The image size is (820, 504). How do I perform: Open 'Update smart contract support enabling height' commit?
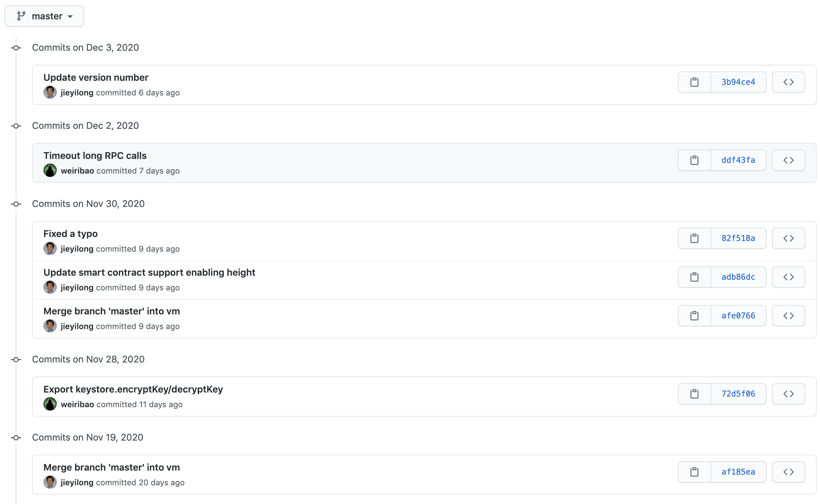click(149, 272)
